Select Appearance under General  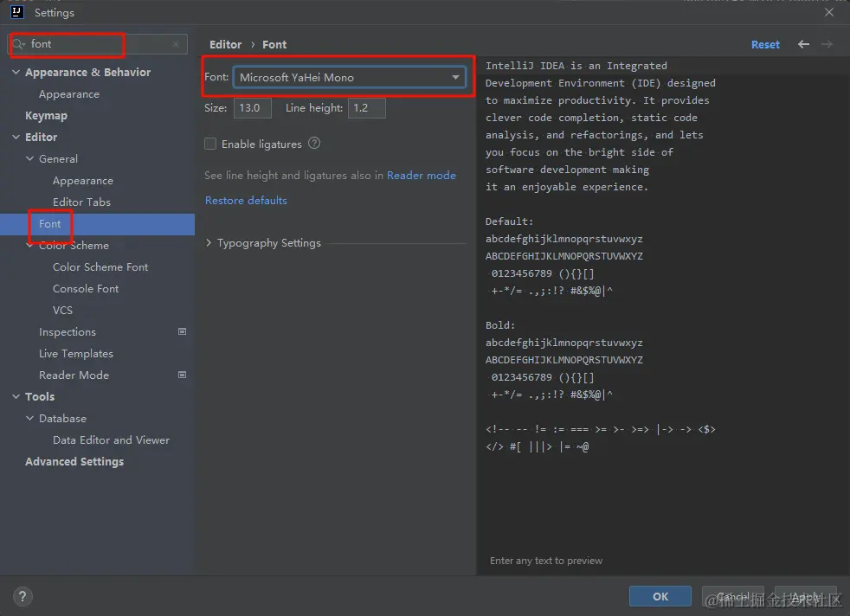83,181
